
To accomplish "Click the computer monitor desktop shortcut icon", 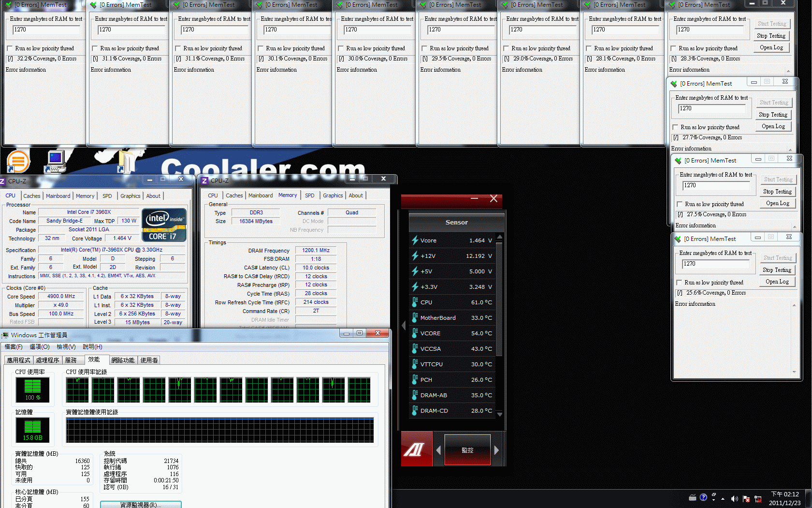I will coord(56,161).
